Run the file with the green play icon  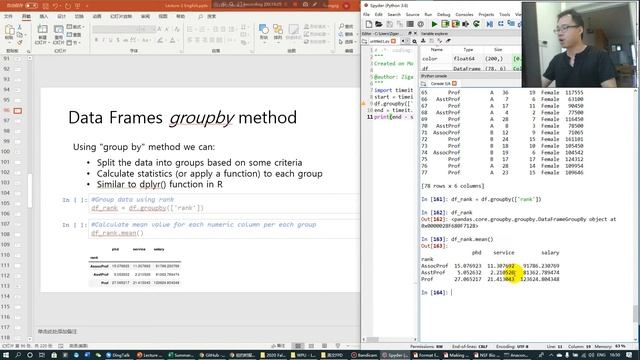coord(434,24)
